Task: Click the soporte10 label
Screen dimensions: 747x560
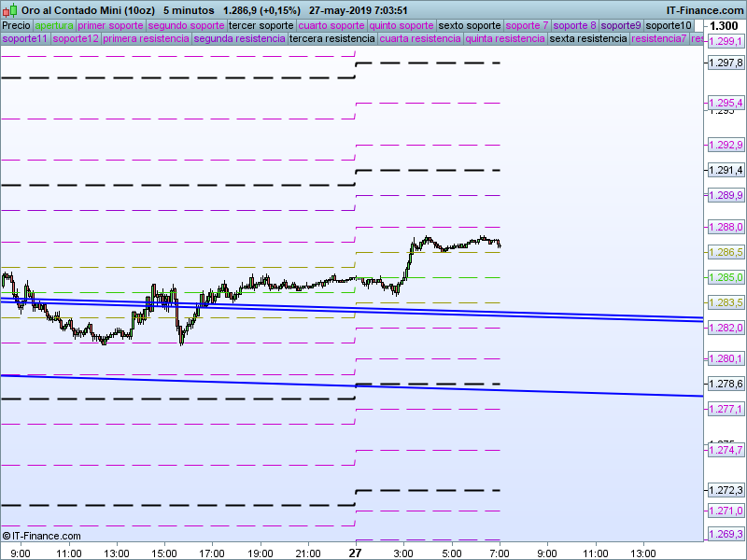Action: click(x=669, y=25)
